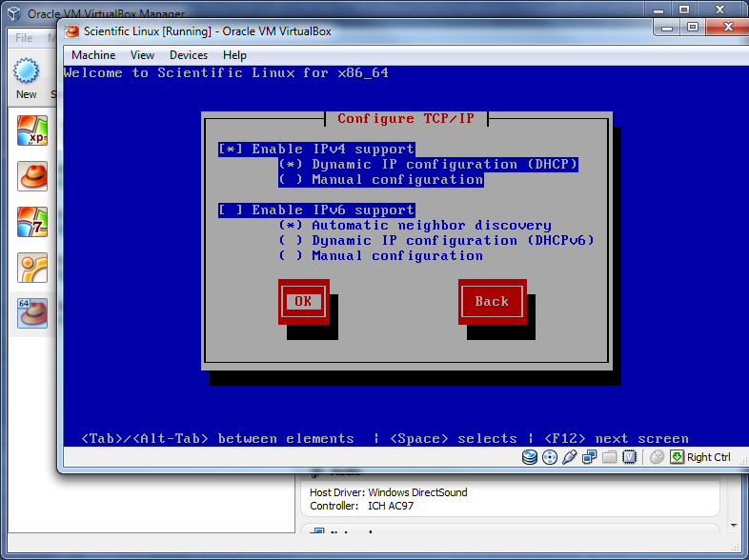This screenshot has height=560, width=749.
Task: Click the USB devices status icon
Action: 570,457
